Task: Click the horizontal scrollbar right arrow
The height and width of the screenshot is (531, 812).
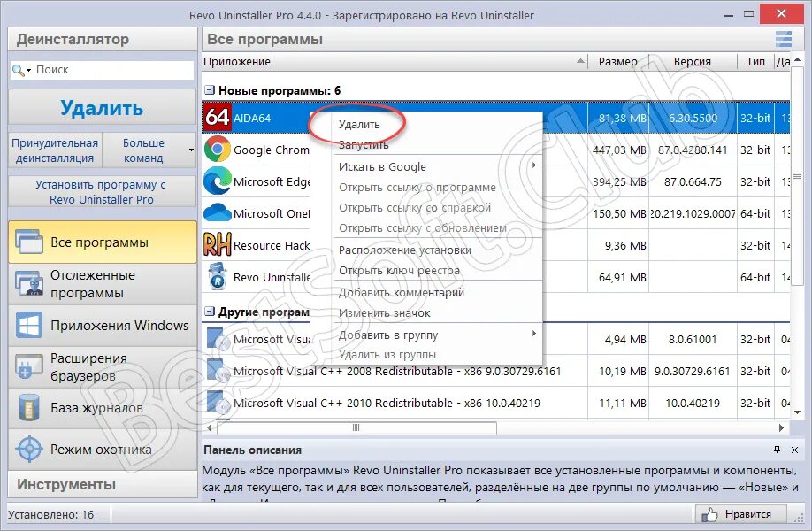Action: pyautogui.click(x=781, y=428)
